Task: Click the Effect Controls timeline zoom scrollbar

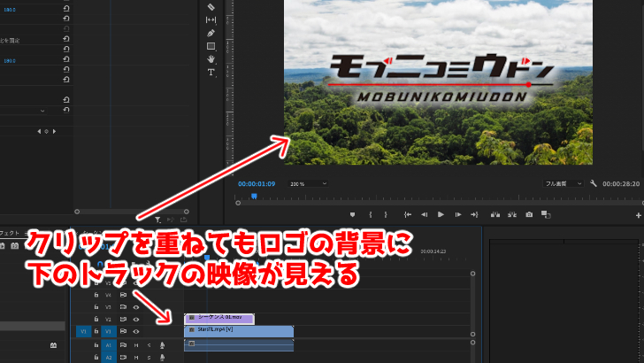Action: 132,212
